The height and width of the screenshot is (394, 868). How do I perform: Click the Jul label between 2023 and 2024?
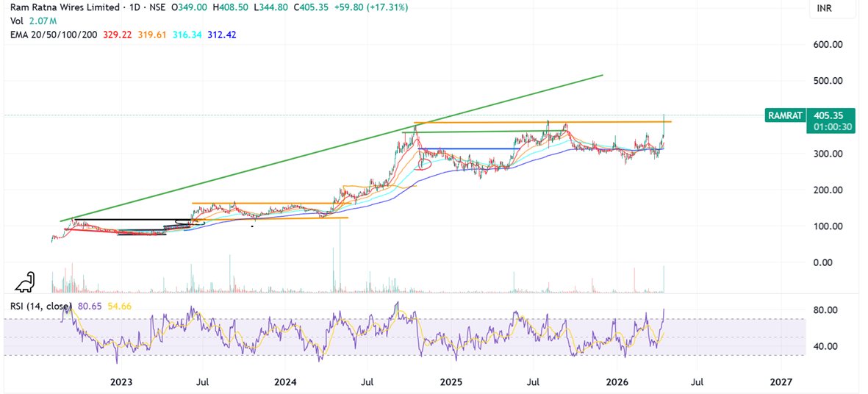(x=203, y=382)
